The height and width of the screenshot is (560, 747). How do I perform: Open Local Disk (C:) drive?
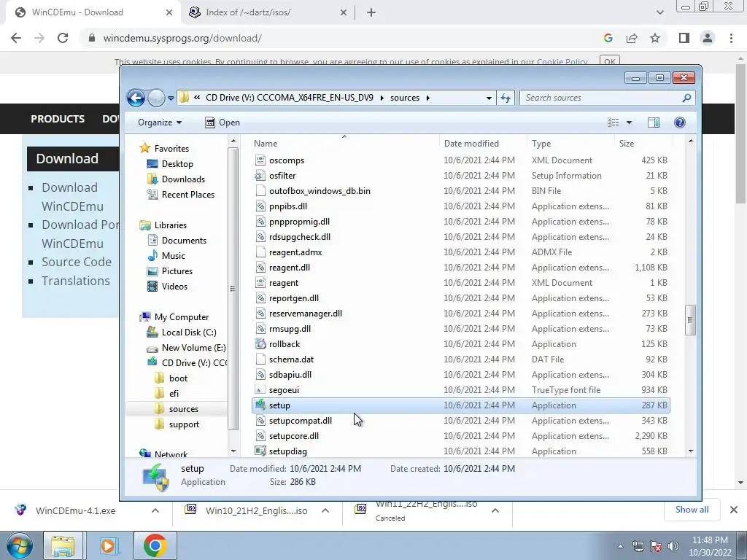tap(189, 332)
